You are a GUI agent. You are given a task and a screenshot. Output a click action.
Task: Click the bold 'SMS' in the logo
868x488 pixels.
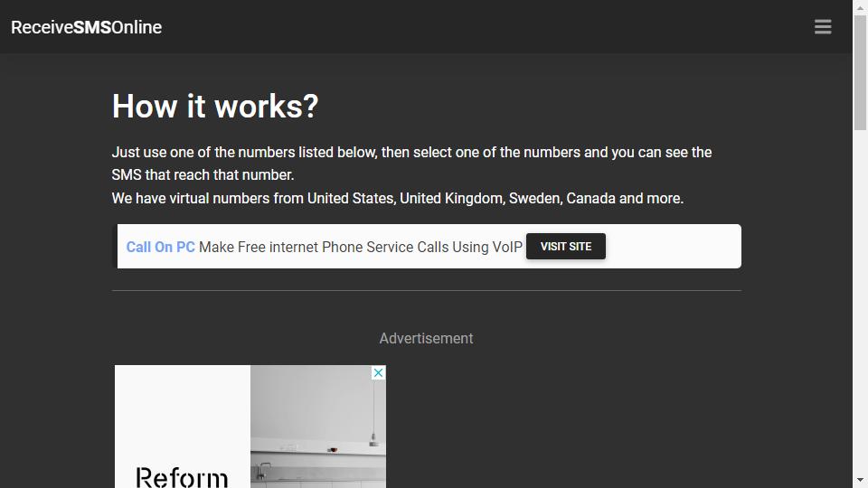(x=92, y=27)
